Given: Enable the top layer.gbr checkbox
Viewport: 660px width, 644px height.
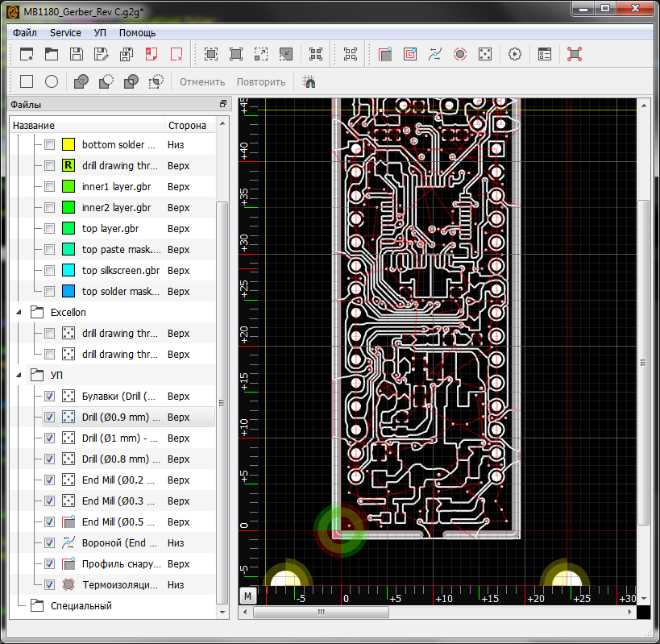Looking at the screenshot, I should click(50, 229).
